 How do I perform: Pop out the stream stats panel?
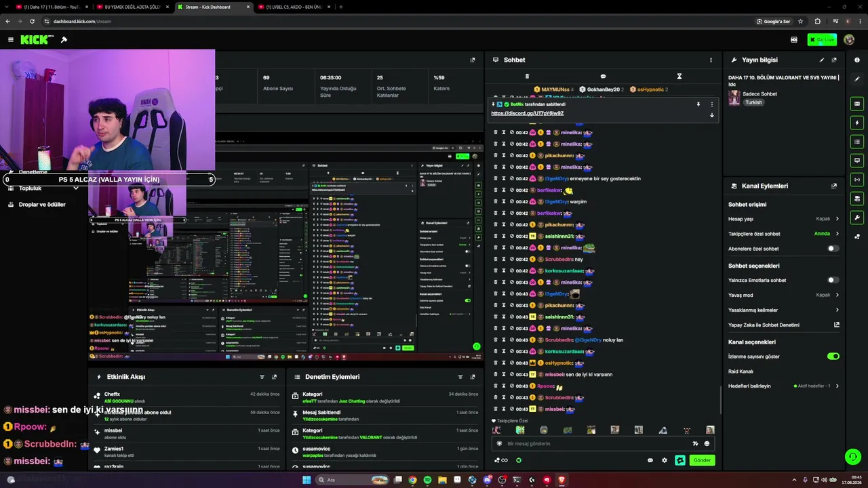pyautogui.click(x=473, y=60)
